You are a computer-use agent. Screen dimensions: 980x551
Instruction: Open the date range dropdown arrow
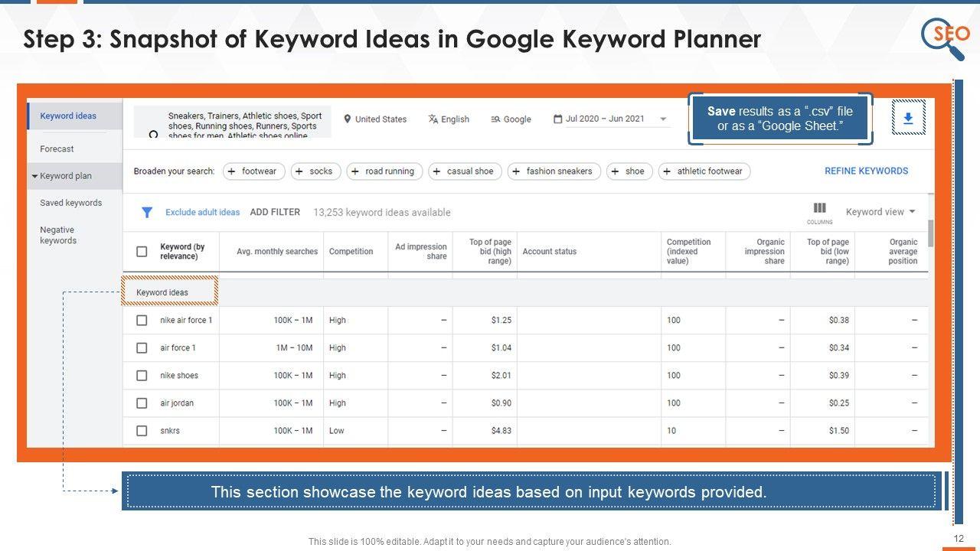pos(663,119)
